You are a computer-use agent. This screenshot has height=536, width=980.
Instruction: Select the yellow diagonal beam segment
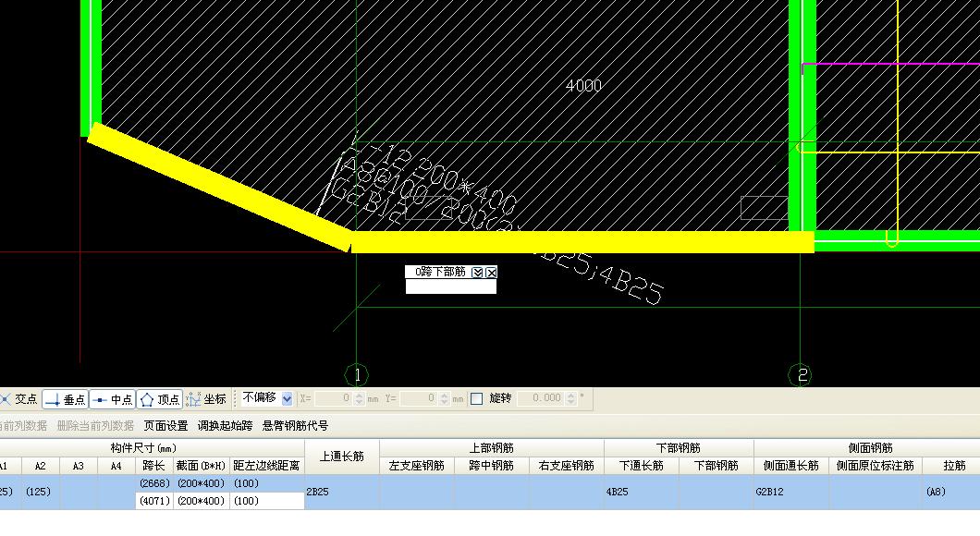(x=219, y=186)
